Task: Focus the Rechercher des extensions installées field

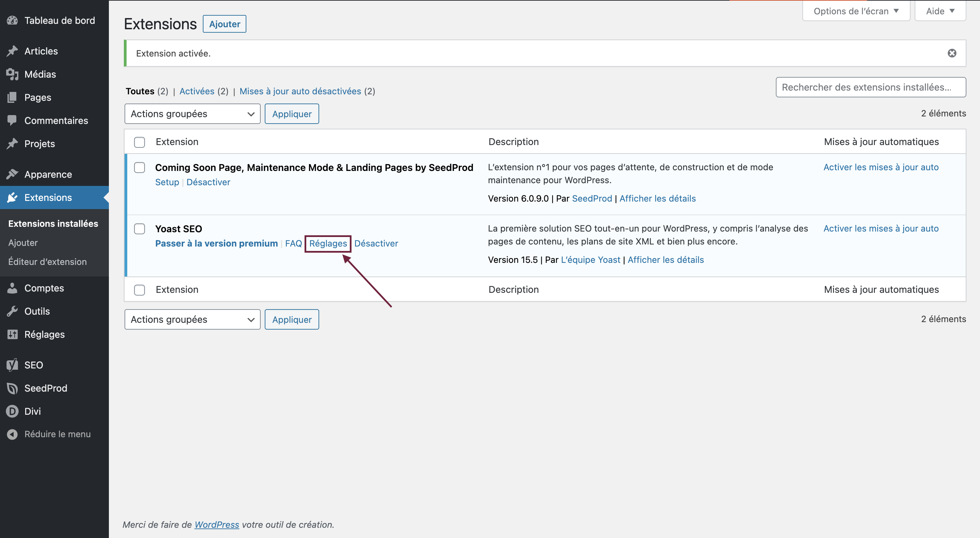Action: 871,87
